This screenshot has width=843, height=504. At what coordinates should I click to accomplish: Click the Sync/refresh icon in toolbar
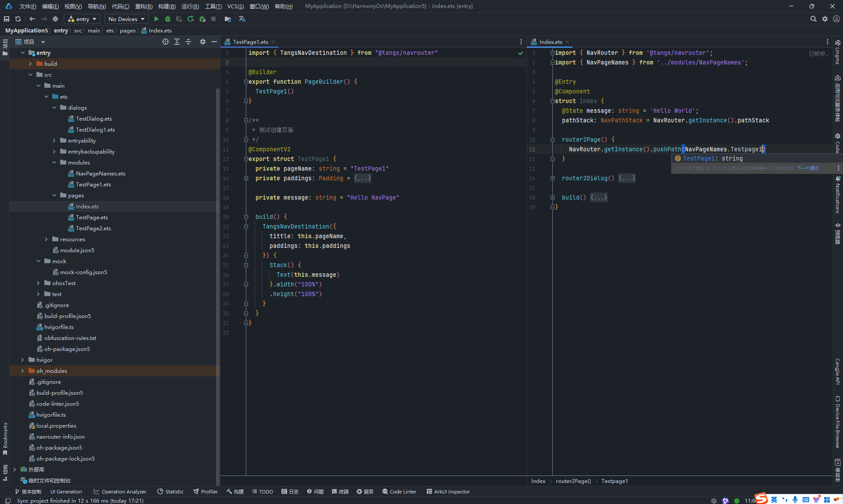[x=18, y=19]
